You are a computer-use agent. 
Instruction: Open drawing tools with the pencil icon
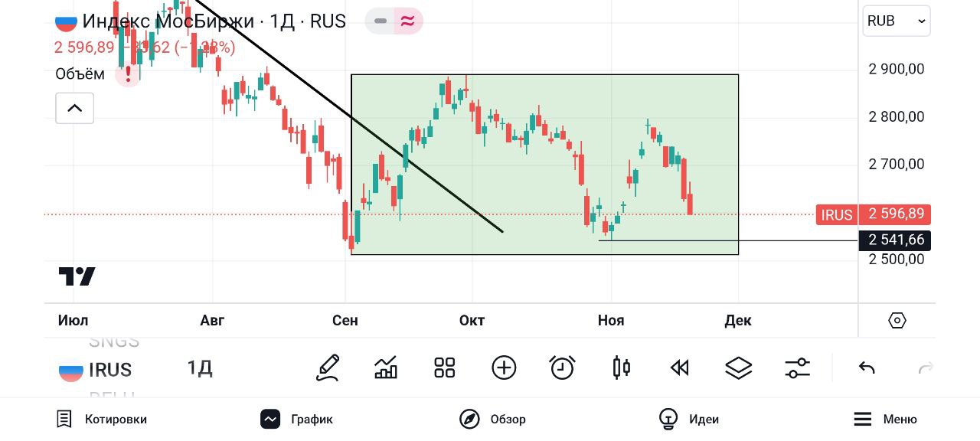(x=328, y=368)
